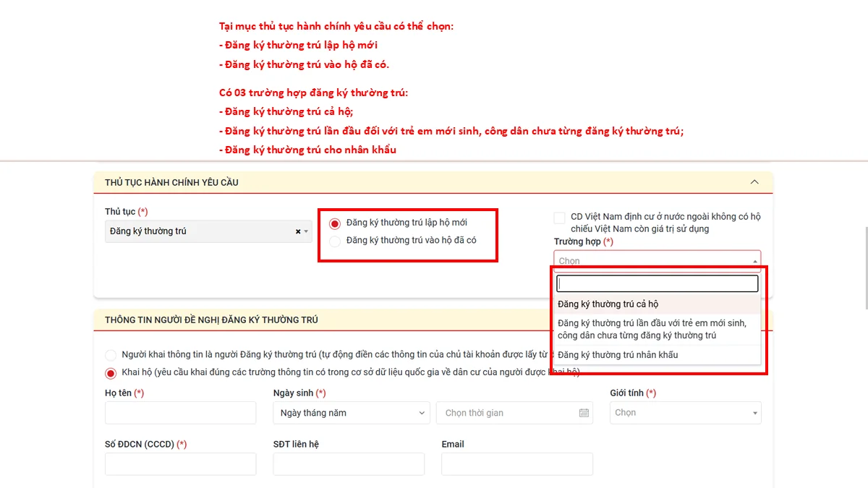Select Người khai thông tin là người Đăng ký

[x=111, y=355]
